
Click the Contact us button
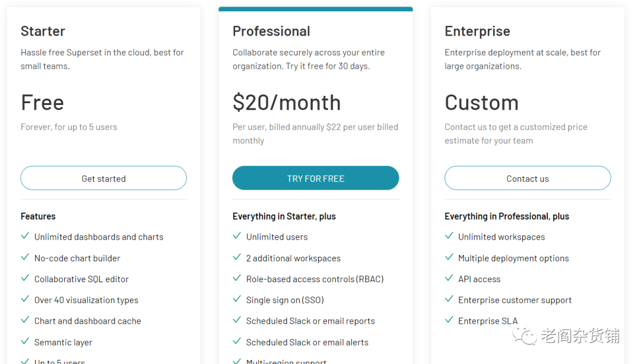point(527,178)
